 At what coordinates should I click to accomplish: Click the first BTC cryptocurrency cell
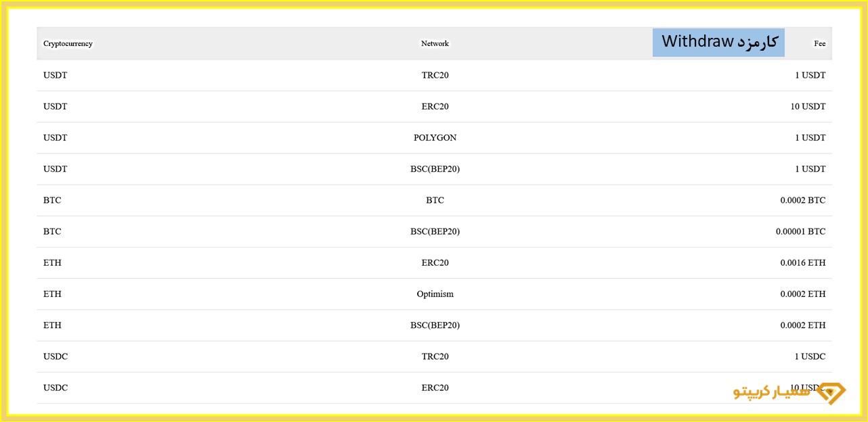coord(52,200)
